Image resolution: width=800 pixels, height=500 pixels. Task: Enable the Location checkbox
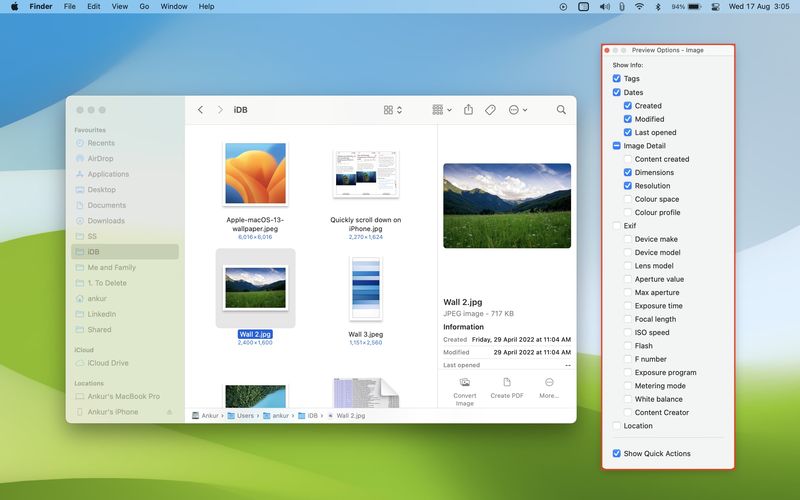pyautogui.click(x=616, y=426)
